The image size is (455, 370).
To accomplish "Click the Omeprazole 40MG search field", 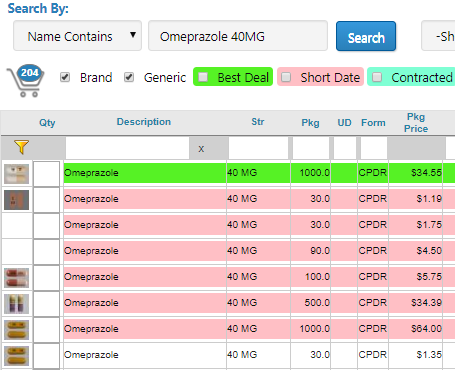I will (x=238, y=36).
